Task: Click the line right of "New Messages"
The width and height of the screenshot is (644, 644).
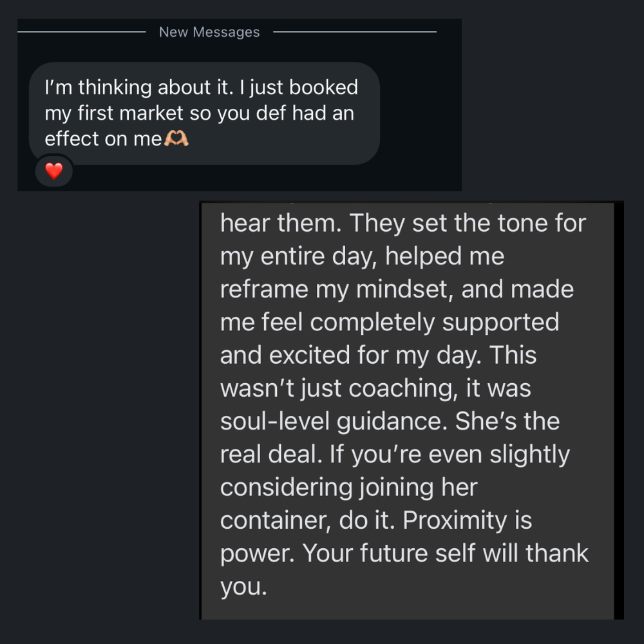Action: pyautogui.click(x=354, y=31)
